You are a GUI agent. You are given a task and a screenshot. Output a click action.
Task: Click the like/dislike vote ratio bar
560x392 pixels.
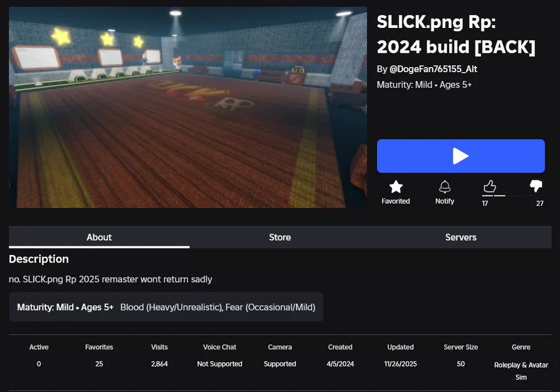pos(513,195)
